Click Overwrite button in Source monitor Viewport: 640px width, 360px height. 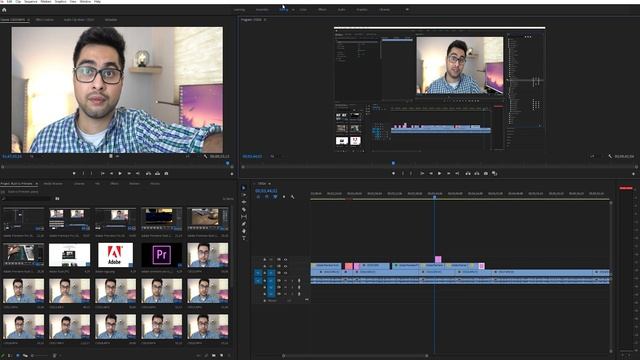click(x=158, y=173)
